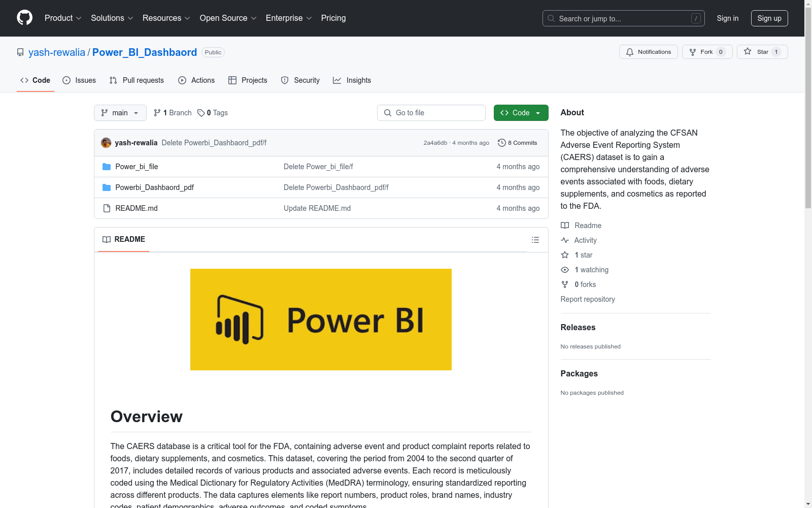
Task: Click the branch icon beside 1 Branch
Action: tap(157, 113)
